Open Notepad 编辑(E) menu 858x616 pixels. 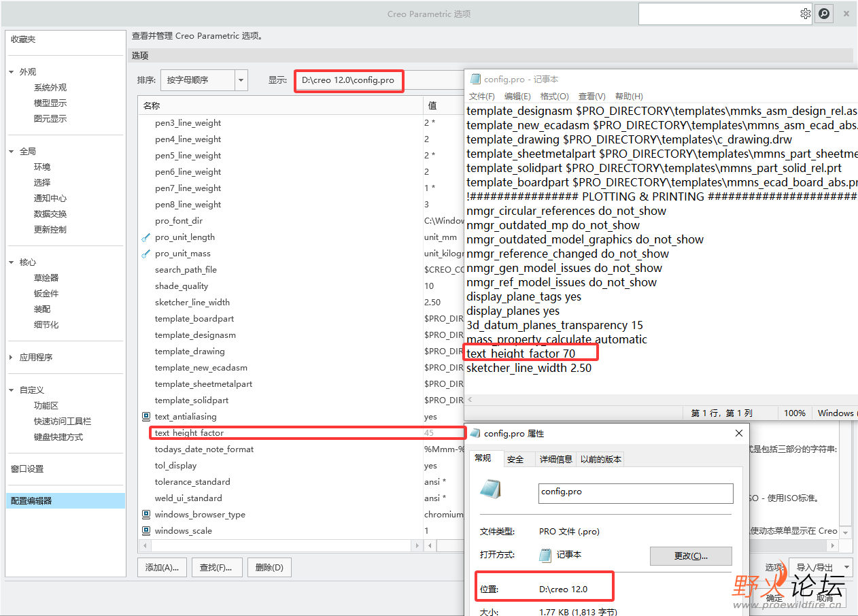pyautogui.click(x=517, y=97)
